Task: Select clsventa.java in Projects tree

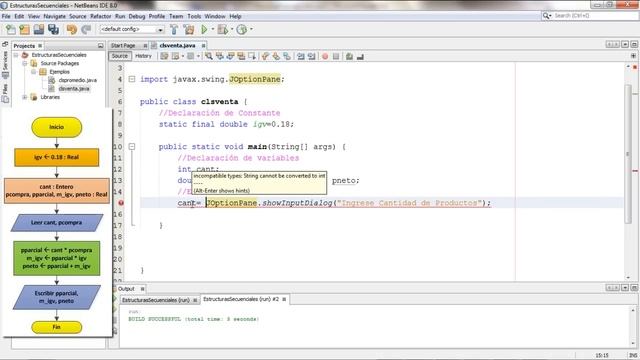Action: 74,89
